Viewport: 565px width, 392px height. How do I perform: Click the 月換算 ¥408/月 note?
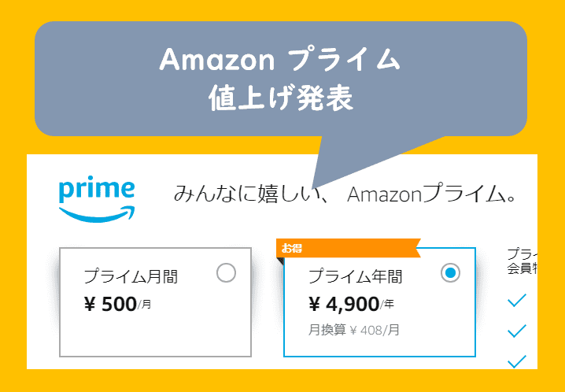pos(353,330)
